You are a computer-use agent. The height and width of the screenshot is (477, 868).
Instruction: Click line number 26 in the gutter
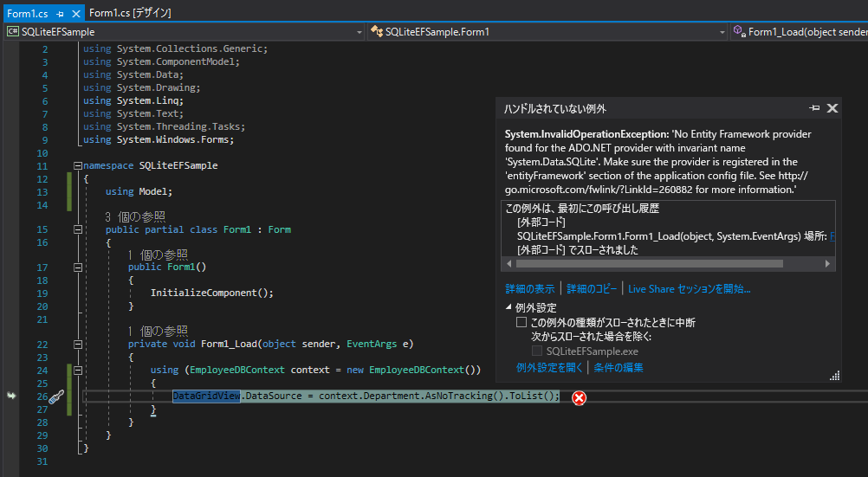pos(42,396)
